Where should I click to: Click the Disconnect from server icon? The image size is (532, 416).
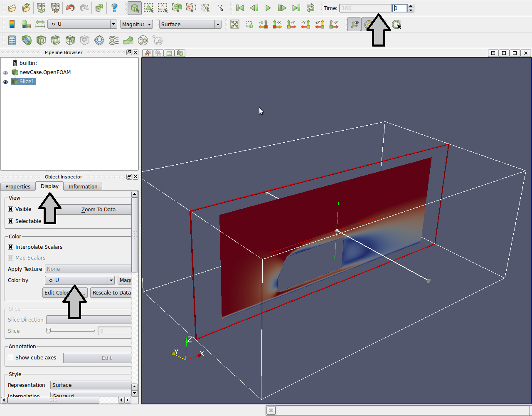tap(55, 8)
